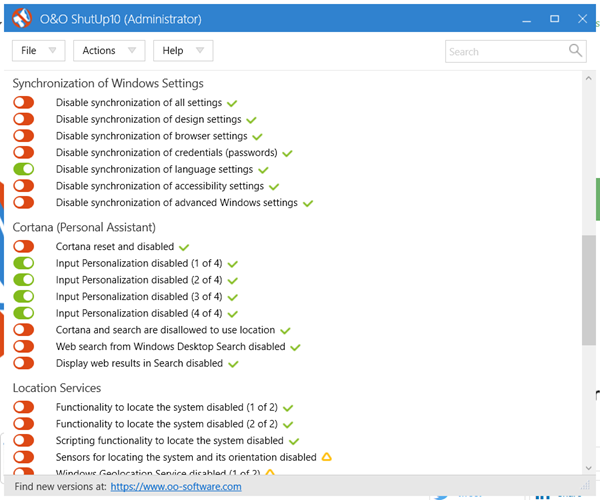
Task: Select 'Cortana and search are disallowed to use location' text
Action: pos(165,330)
